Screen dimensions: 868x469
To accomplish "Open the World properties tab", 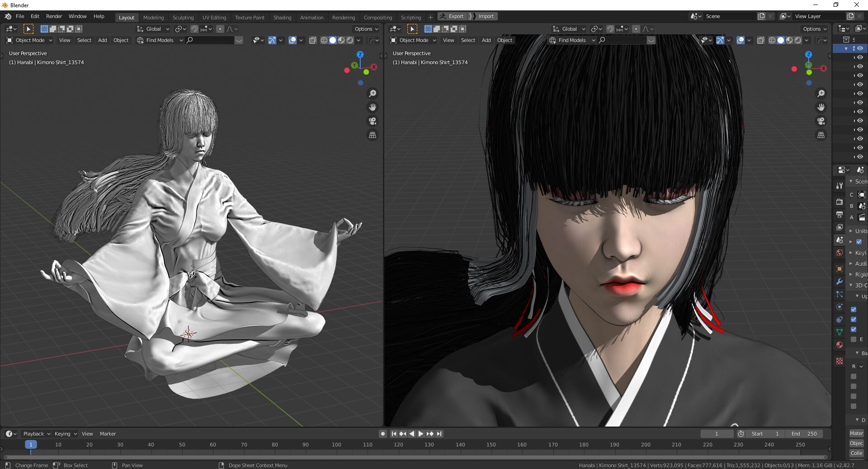I will [x=840, y=253].
